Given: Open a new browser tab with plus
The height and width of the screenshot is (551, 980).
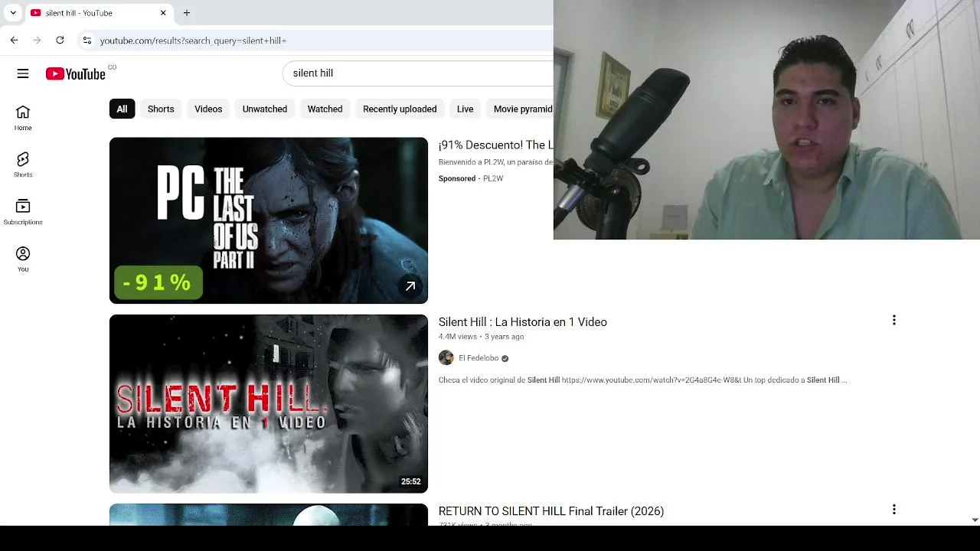Looking at the screenshot, I should (187, 13).
